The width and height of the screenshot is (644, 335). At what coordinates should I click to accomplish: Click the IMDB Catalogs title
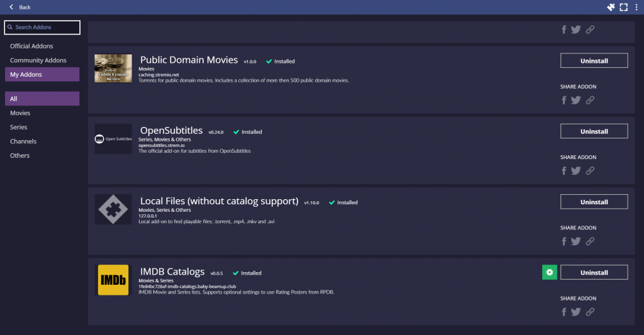[172, 272]
